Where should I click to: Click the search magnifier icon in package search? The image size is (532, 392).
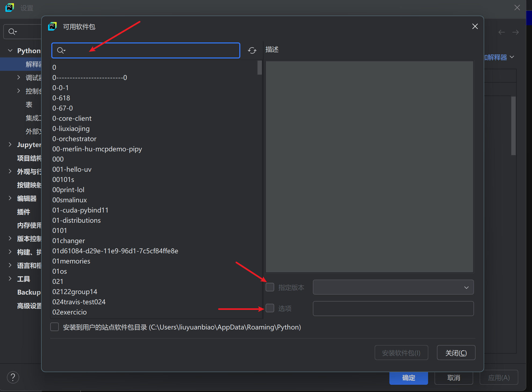[61, 50]
